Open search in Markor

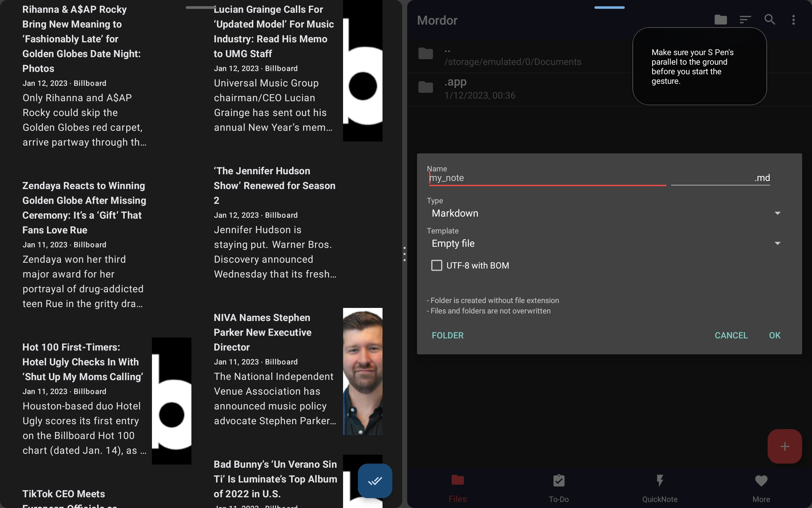[770, 20]
